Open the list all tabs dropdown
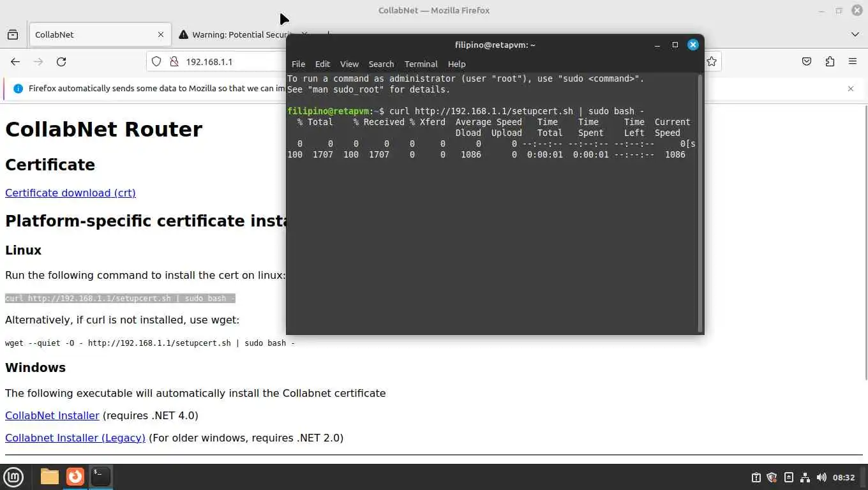868x490 pixels. pyautogui.click(x=855, y=34)
